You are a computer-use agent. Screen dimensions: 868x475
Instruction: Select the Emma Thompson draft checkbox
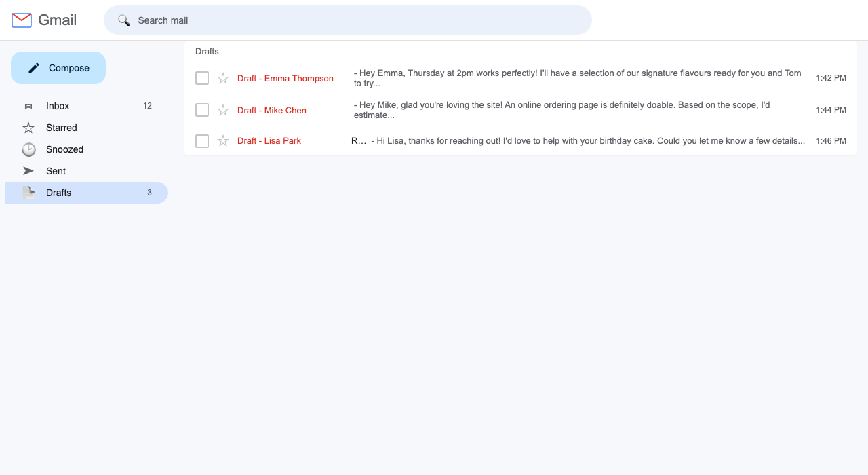click(x=202, y=78)
